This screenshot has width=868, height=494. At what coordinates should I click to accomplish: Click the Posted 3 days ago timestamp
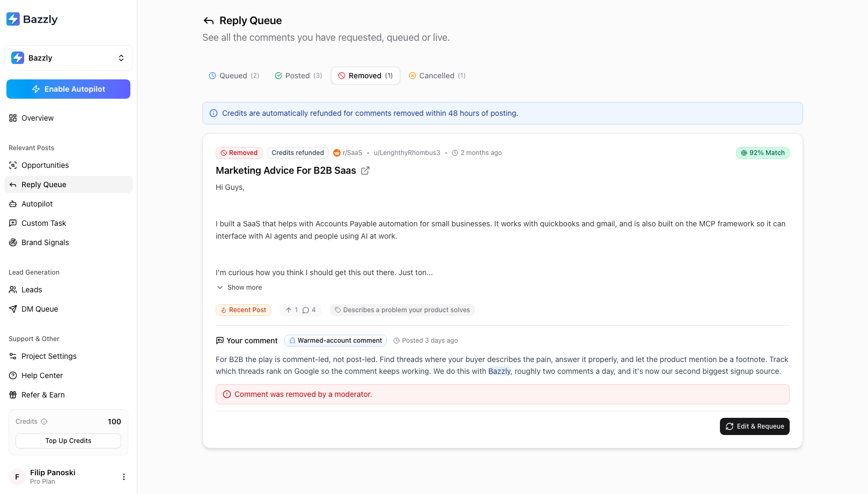point(425,341)
